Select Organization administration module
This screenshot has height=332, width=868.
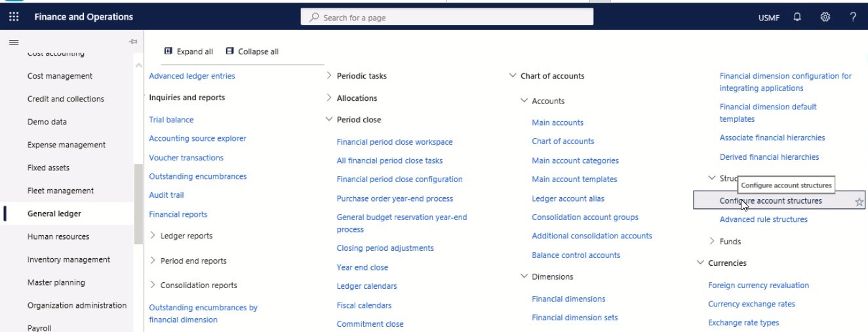[x=77, y=305]
